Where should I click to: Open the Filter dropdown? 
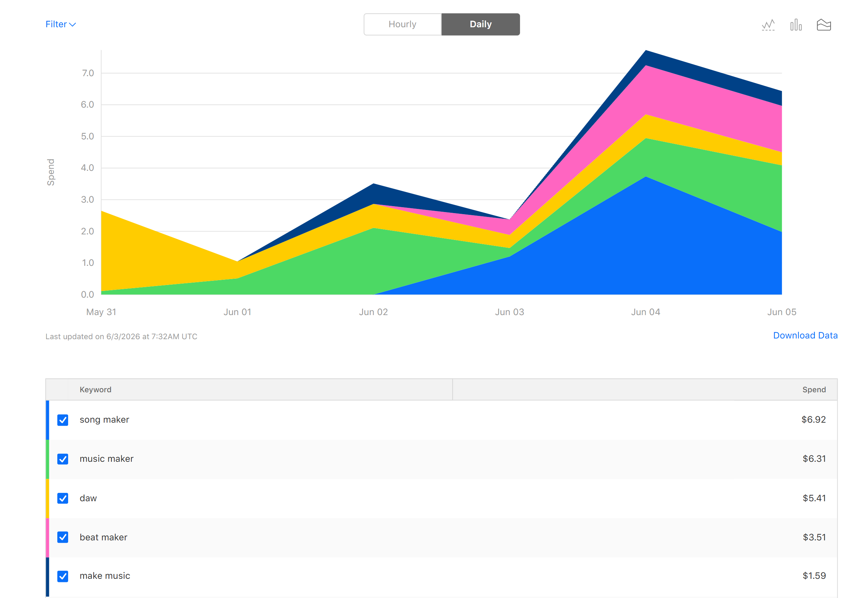point(60,24)
